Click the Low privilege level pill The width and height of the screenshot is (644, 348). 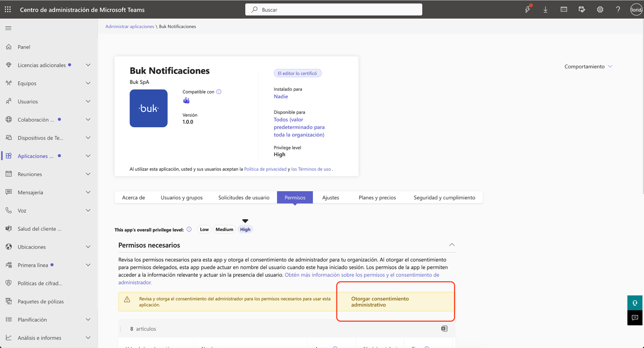coord(204,230)
